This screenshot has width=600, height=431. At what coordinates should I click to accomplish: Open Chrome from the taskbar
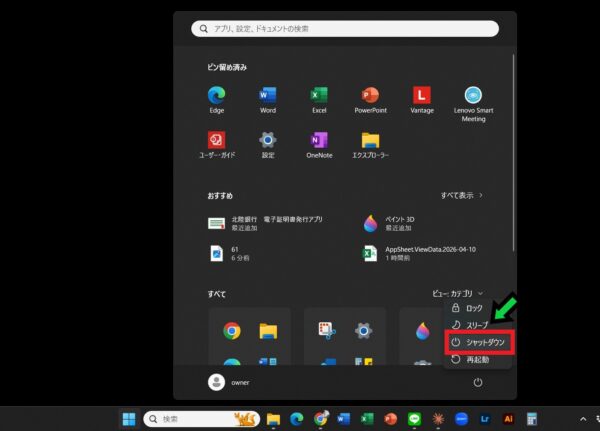coord(321,419)
